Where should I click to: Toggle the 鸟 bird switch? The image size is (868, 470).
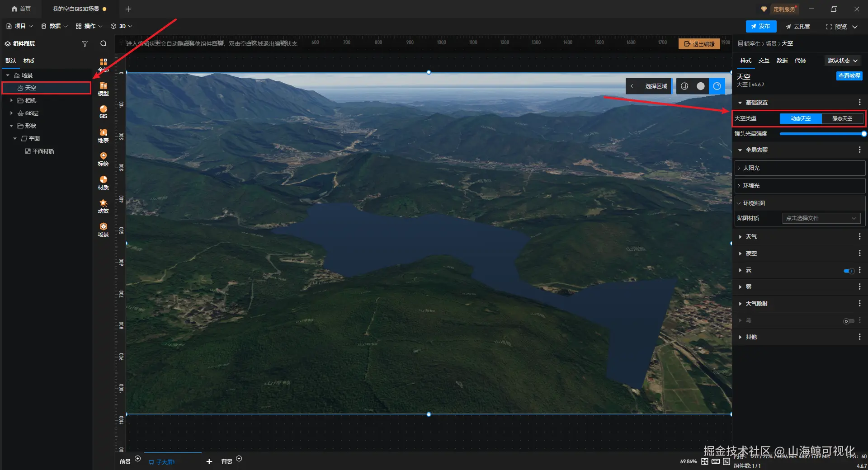pyautogui.click(x=849, y=321)
